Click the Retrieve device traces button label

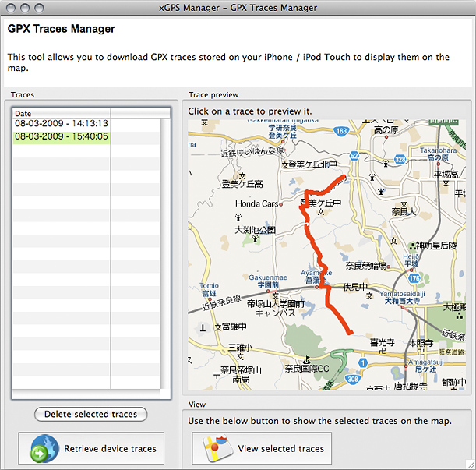pyautogui.click(x=110, y=448)
